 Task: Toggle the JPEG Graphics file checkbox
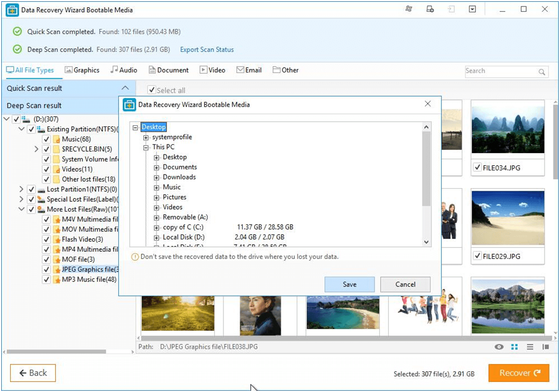pos(46,269)
